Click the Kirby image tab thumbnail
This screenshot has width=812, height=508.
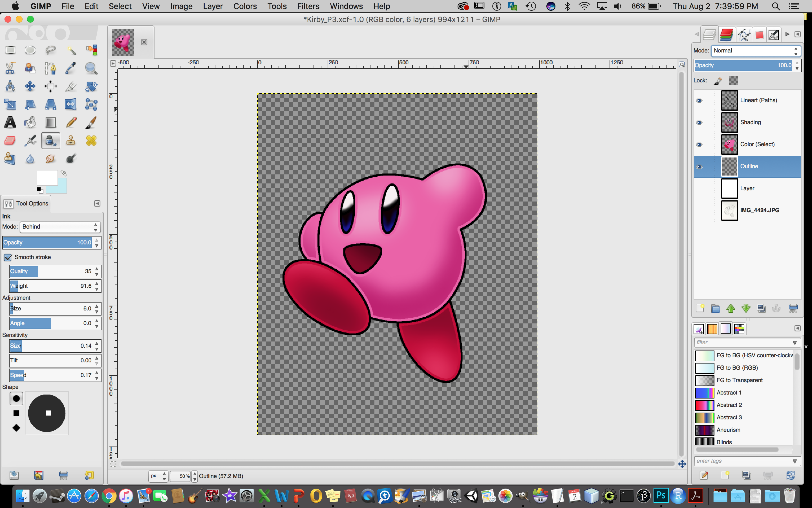pyautogui.click(x=123, y=42)
